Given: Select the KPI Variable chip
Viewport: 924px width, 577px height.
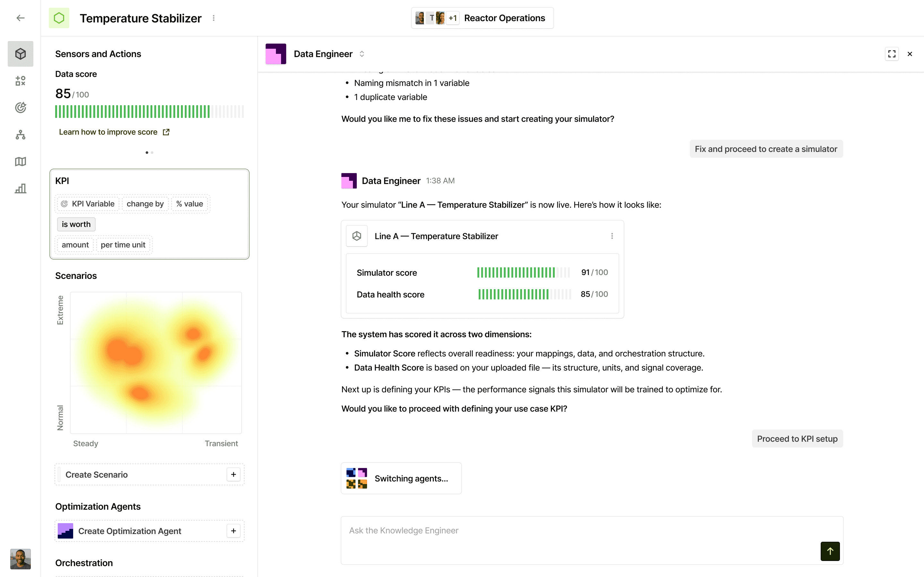Looking at the screenshot, I should coord(89,204).
